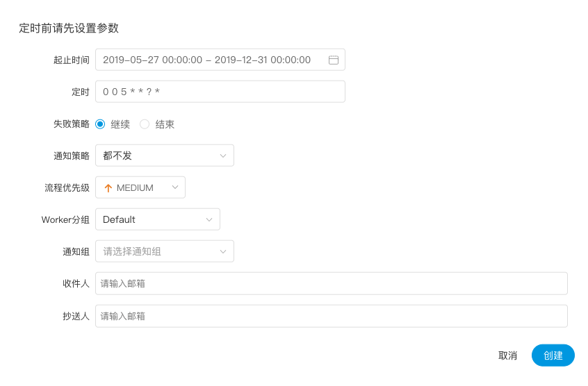This screenshot has height=386, width=588.
Task: Click the chevron arrow beside MEDIUM
Action: [174, 187]
